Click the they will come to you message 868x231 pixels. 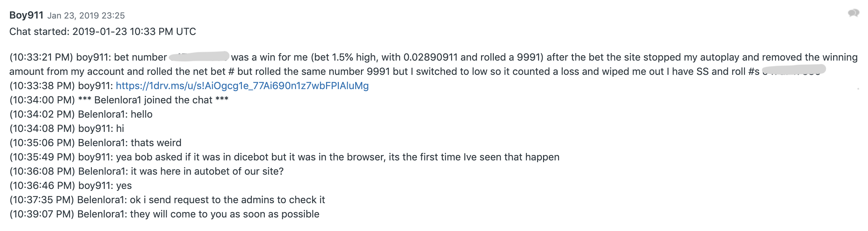click(164, 214)
